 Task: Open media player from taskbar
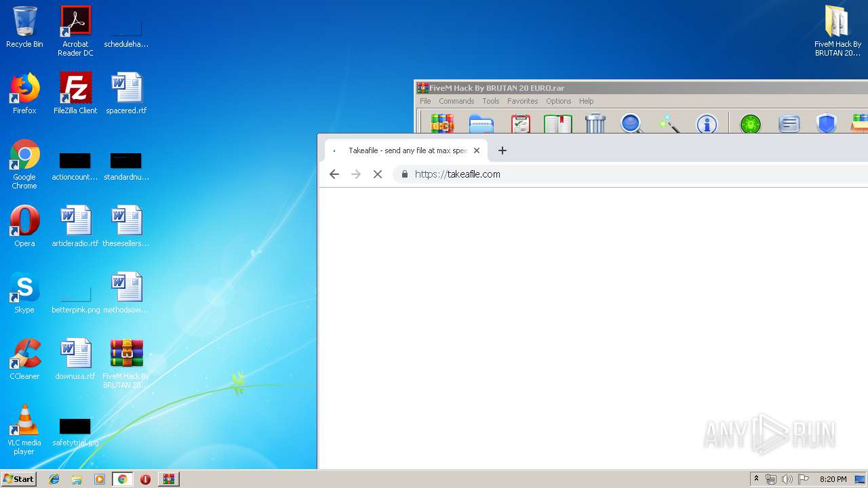pyautogui.click(x=100, y=479)
